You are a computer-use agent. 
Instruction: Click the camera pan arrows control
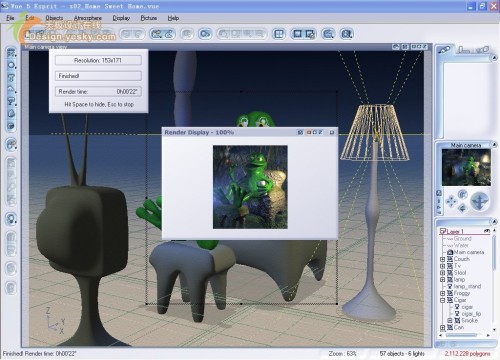[451, 201]
